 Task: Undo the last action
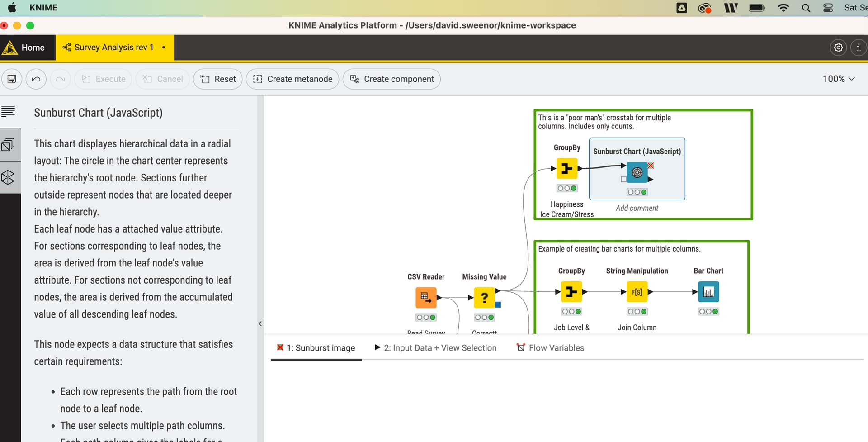click(x=36, y=79)
